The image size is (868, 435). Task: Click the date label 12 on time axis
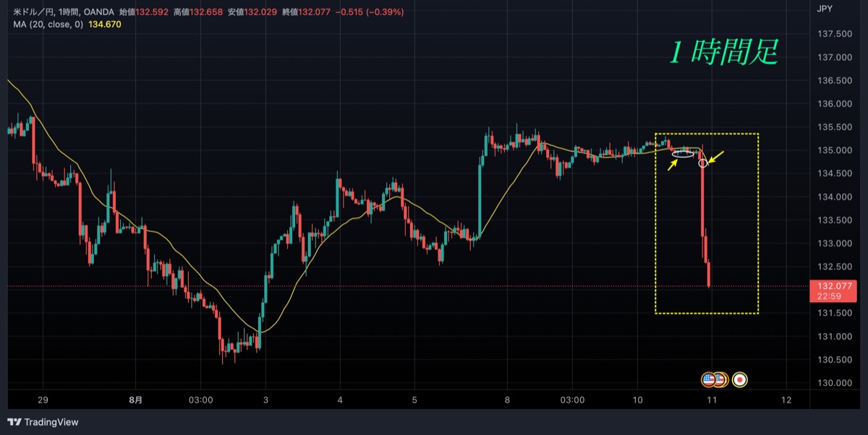pos(786,400)
